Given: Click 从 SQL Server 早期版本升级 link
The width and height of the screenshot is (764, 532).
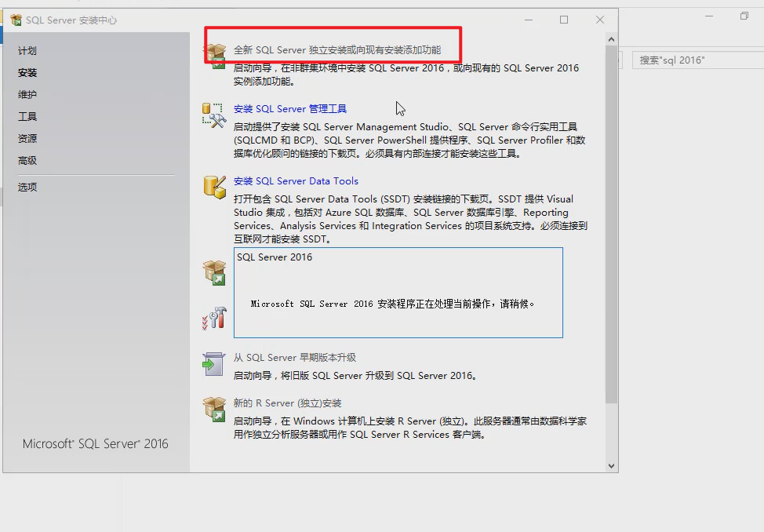Looking at the screenshot, I should point(295,358).
